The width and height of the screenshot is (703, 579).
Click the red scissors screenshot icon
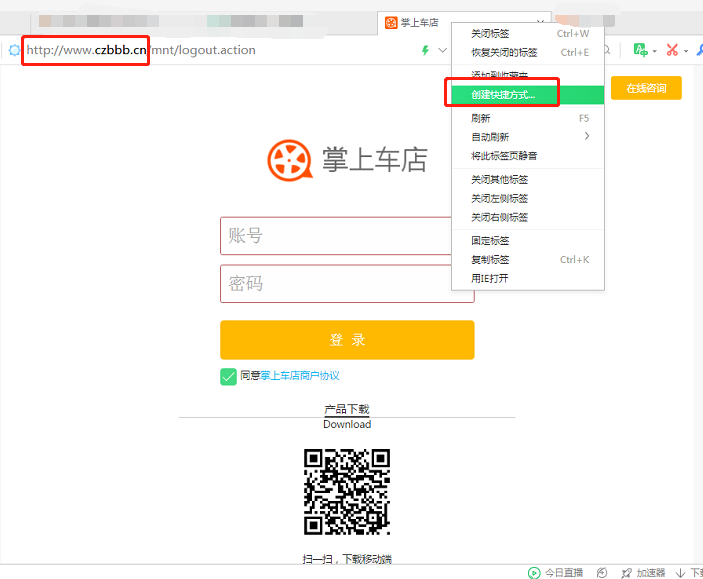pos(672,50)
